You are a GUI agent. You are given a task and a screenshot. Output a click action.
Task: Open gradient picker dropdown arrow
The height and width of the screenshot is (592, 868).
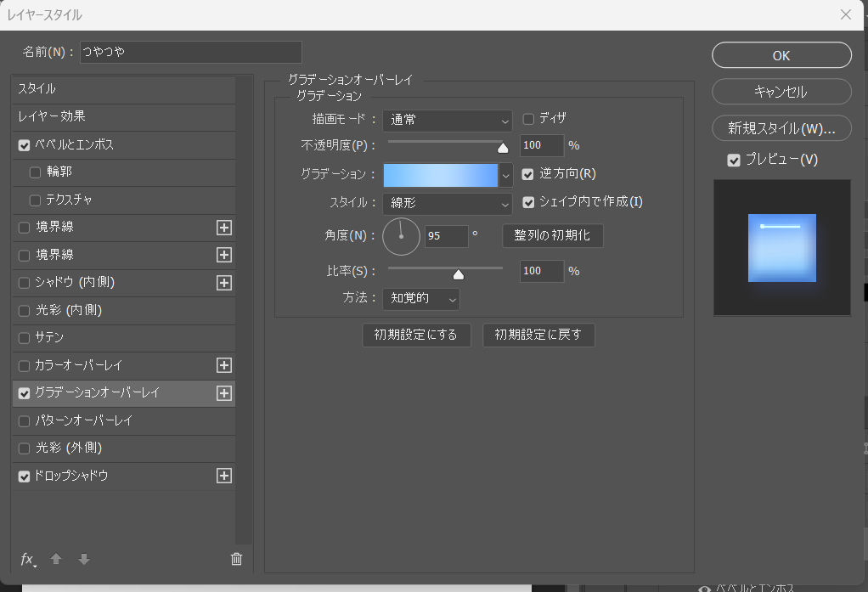pyautogui.click(x=505, y=176)
